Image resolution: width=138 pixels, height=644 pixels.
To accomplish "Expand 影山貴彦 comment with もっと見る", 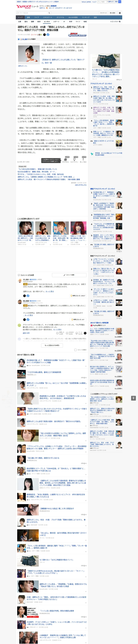I will click(29, 315).
